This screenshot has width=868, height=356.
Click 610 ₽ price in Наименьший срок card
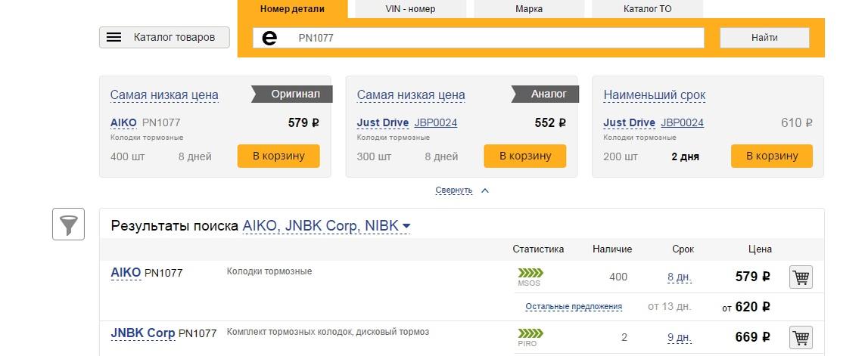pyautogui.click(x=797, y=122)
